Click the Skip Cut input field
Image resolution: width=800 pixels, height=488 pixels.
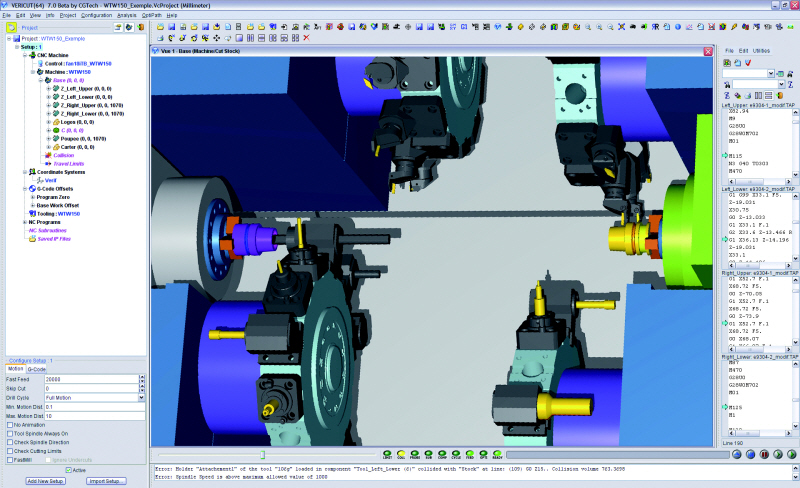91,388
